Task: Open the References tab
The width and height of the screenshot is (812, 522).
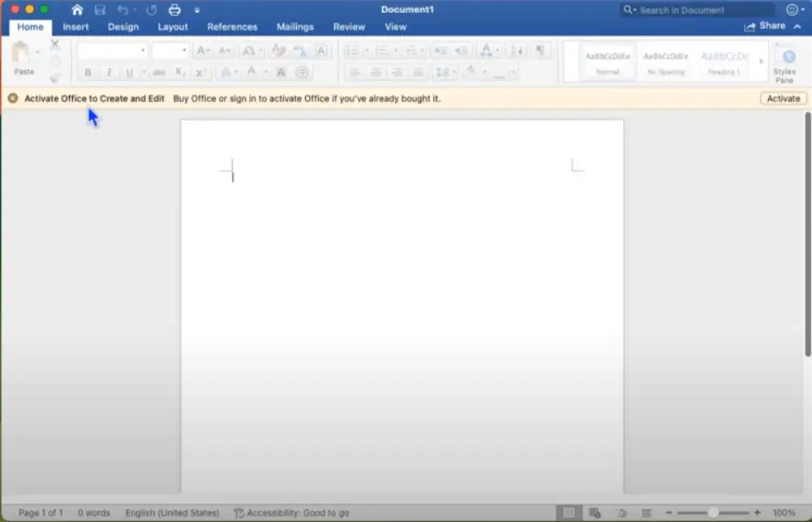Action: (232, 27)
